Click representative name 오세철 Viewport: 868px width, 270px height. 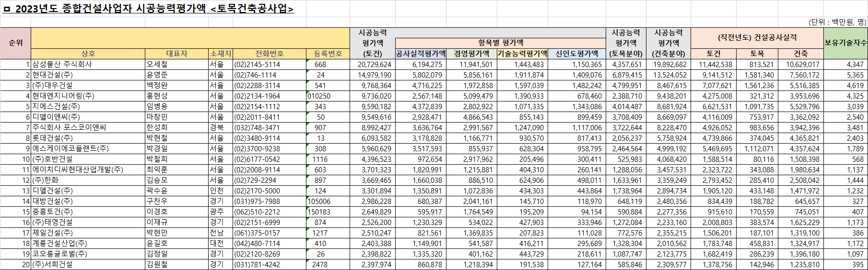(x=157, y=64)
